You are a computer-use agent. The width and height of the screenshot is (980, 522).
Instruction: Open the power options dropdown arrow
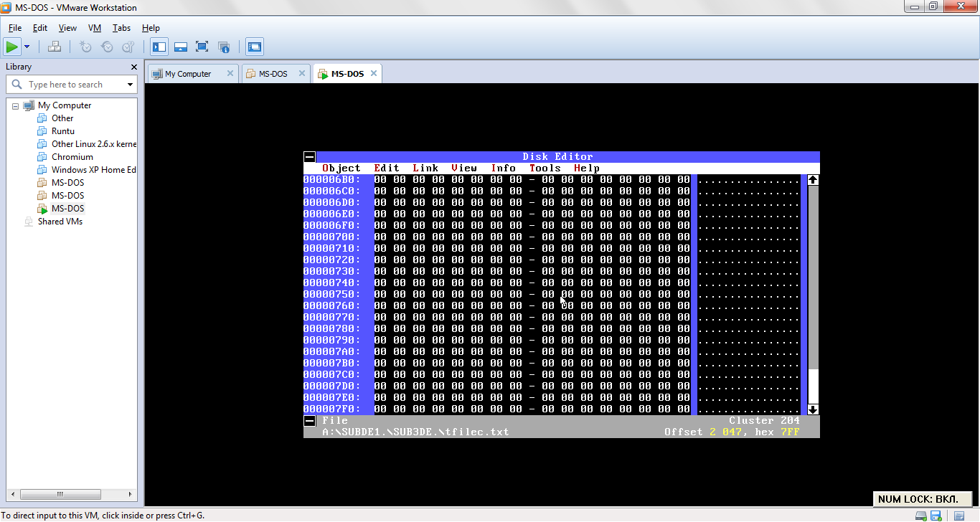pyautogui.click(x=27, y=47)
